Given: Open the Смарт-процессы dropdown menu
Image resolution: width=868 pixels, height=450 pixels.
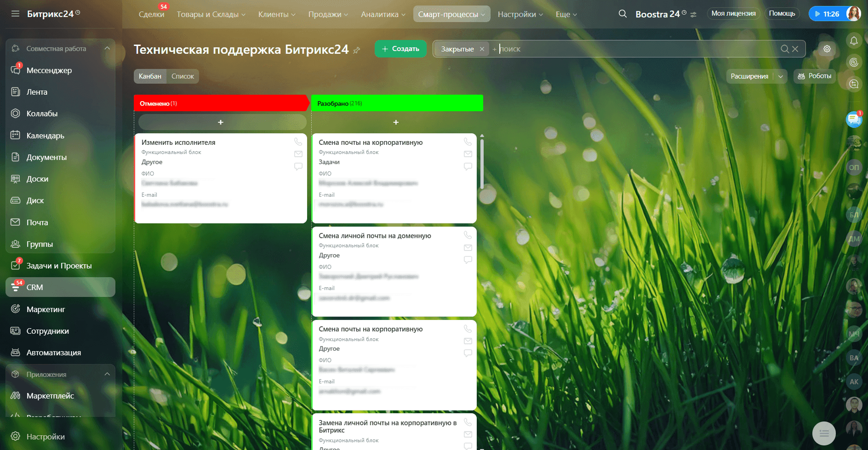Looking at the screenshot, I should pyautogui.click(x=451, y=14).
